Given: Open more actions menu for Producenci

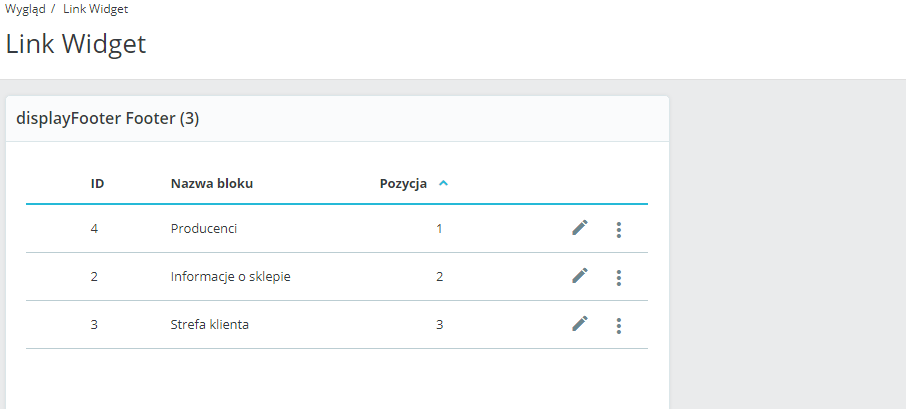Looking at the screenshot, I should point(619,229).
